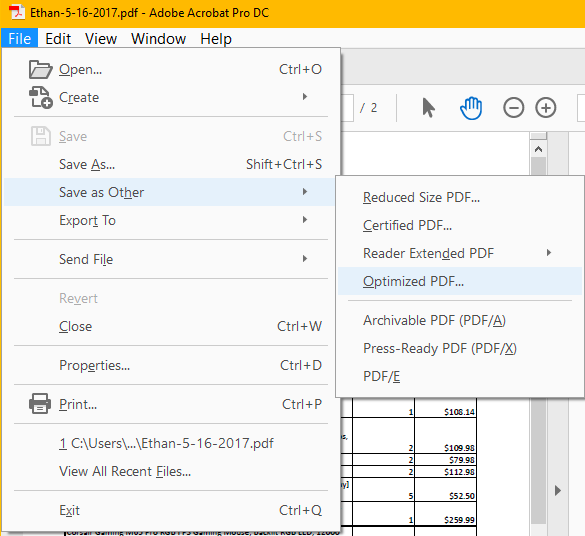585x536 pixels.
Task: Open recent file Ethan-5-16-2017.pdf
Action: click(170, 443)
